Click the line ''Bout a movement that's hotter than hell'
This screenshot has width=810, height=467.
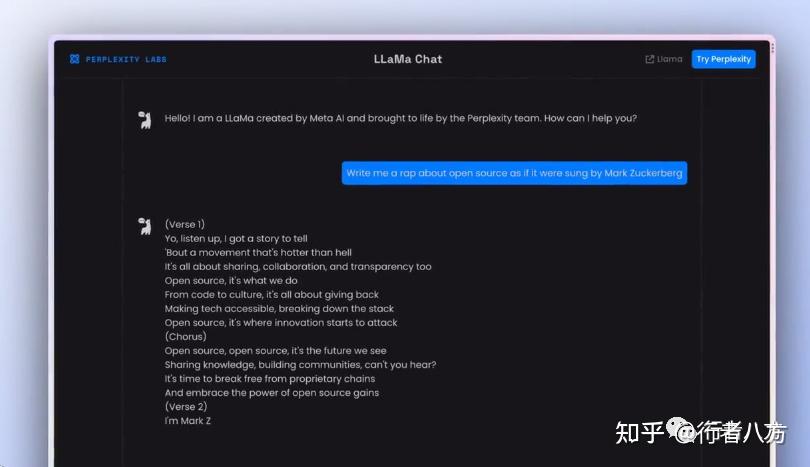point(258,252)
